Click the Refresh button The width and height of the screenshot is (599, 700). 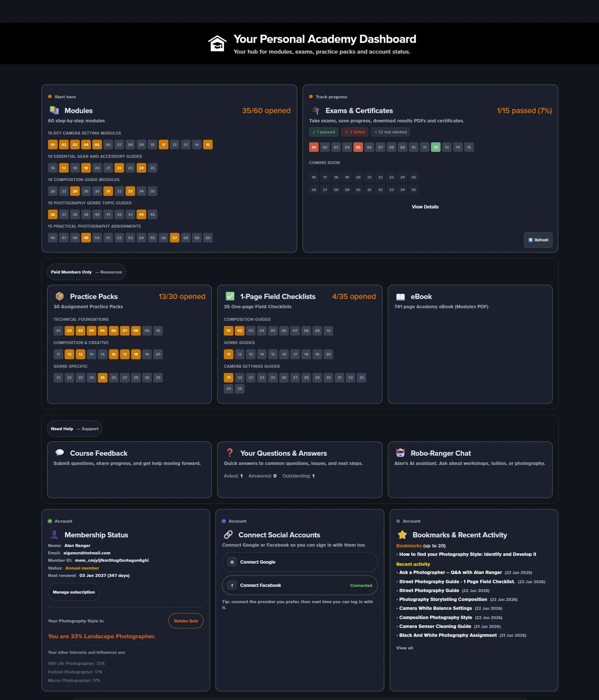click(538, 240)
